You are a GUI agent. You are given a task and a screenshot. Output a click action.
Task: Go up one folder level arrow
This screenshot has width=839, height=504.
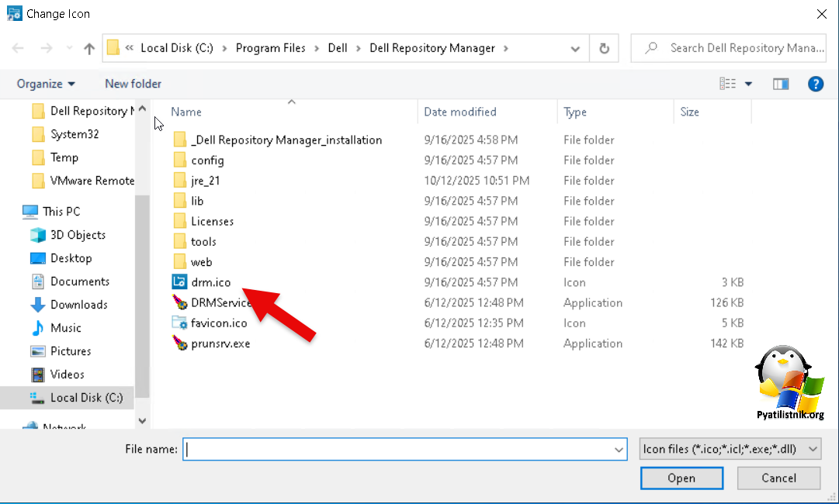click(x=89, y=48)
